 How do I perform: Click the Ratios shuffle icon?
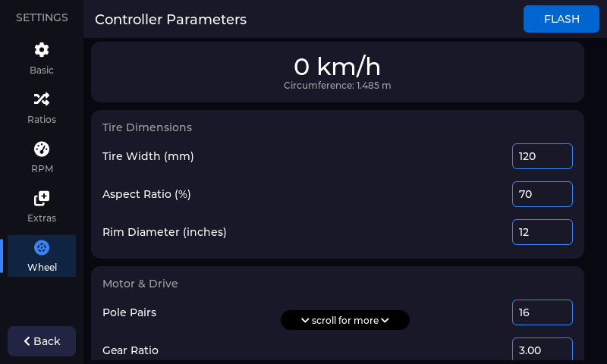[x=42, y=99]
